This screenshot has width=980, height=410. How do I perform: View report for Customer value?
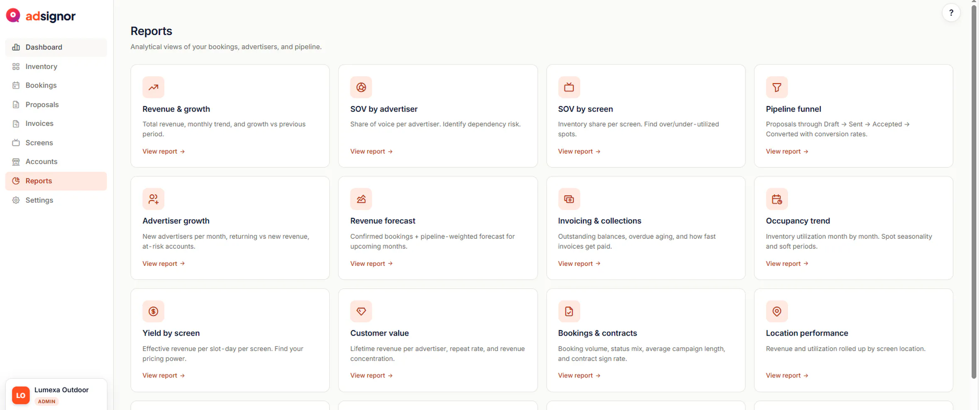tap(371, 375)
